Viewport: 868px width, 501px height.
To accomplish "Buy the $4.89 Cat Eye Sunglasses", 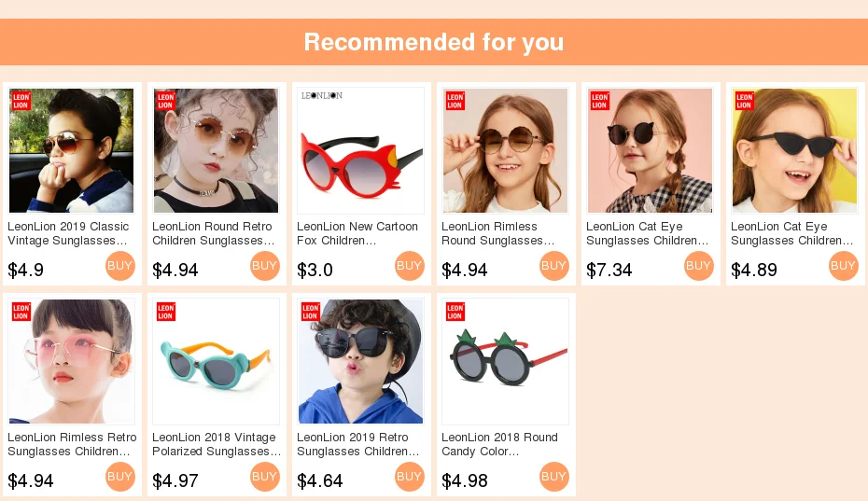I will coord(844,266).
